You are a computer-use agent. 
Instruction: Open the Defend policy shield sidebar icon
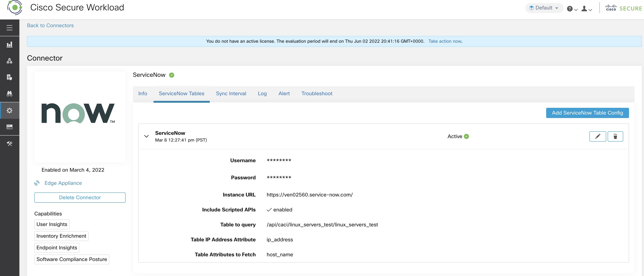point(9,77)
